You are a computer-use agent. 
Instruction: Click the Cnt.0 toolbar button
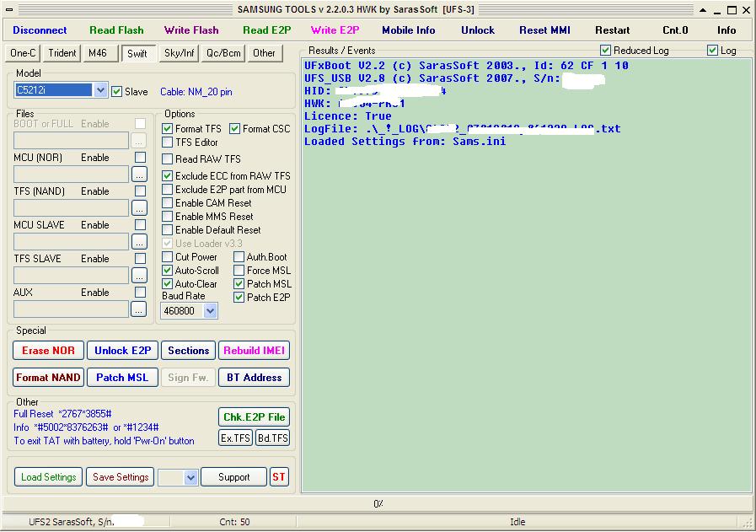click(x=675, y=30)
